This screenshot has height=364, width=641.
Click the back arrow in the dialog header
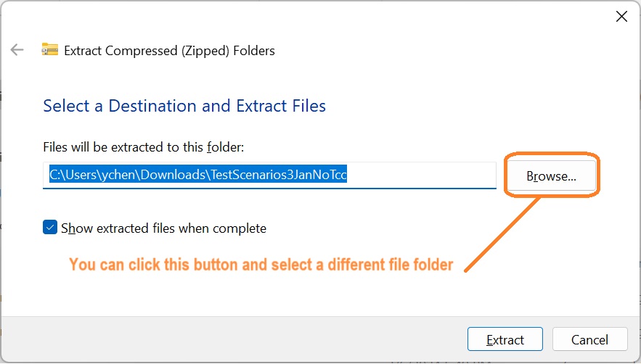[x=17, y=50]
